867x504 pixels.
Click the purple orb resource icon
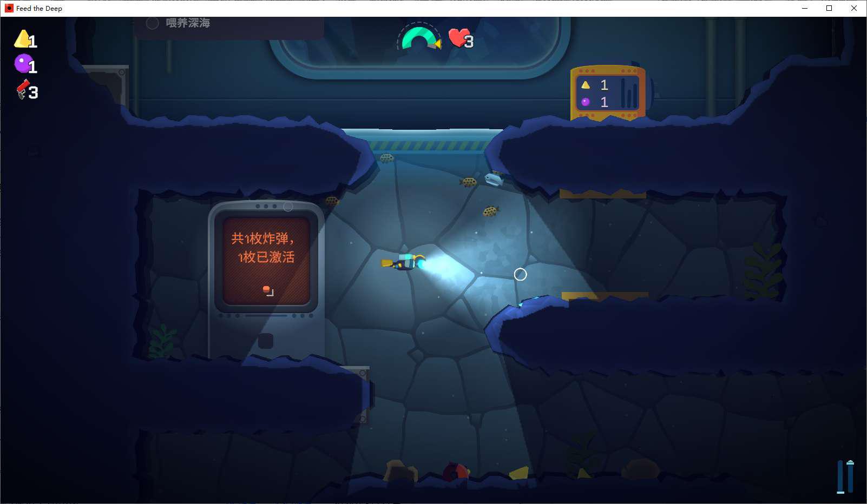pos(22,64)
